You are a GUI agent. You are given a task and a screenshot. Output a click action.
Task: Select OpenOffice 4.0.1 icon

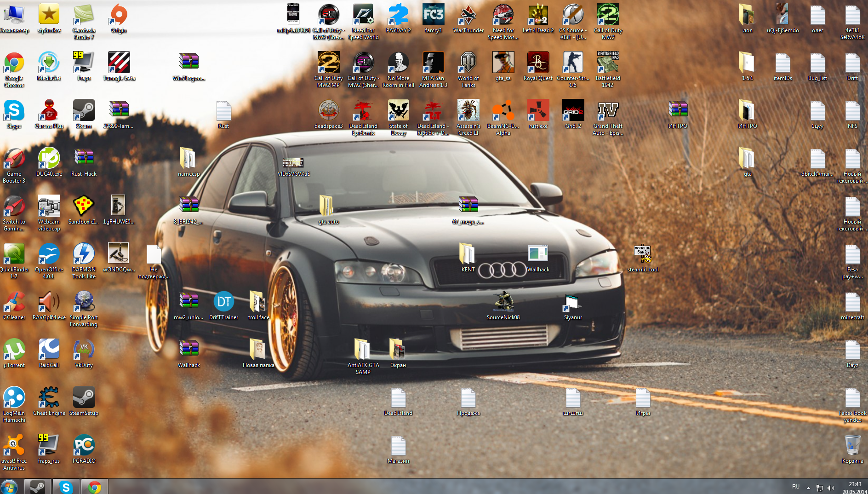(49, 261)
